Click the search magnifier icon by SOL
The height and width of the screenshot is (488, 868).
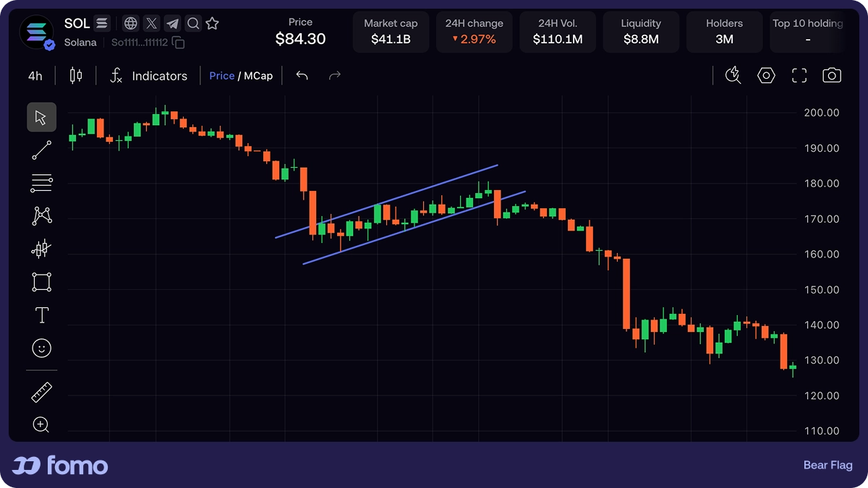(193, 24)
